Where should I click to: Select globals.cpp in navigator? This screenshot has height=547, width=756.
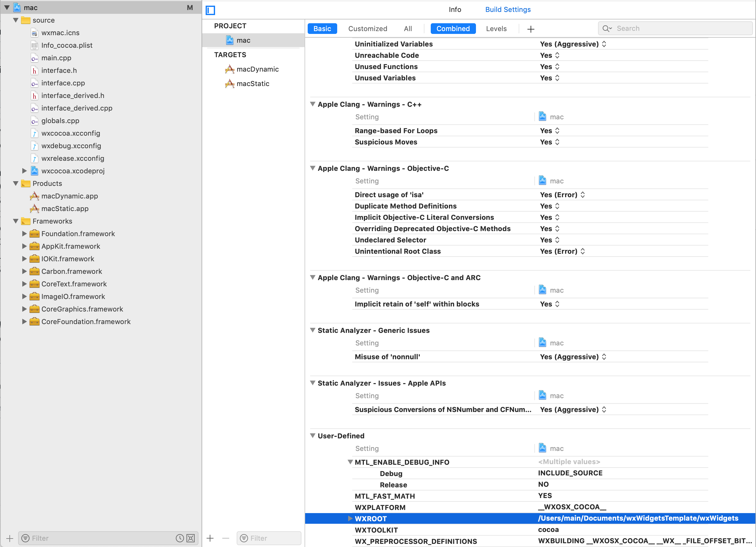click(60, 121)
